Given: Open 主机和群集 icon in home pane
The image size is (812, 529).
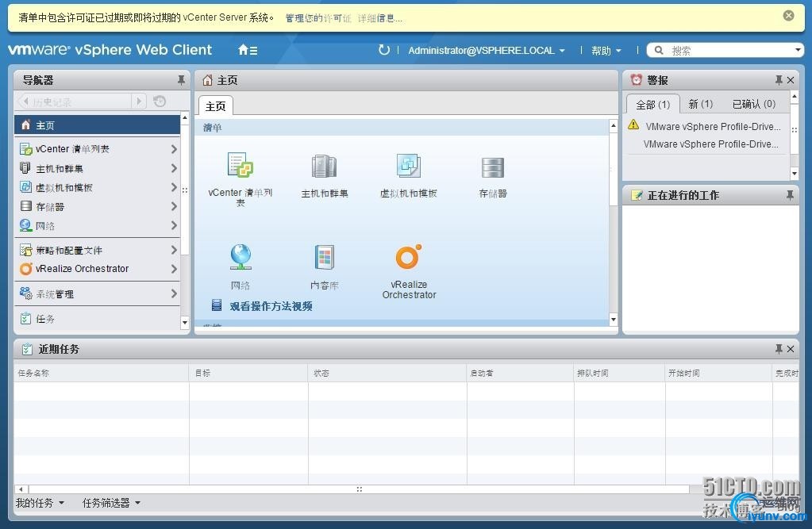Looking at the screenshot, I should point(324,167).
